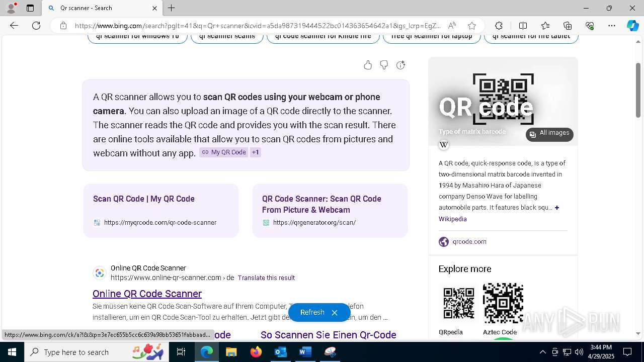Click the page vertical scrollbar thumb

pos(638,90)
